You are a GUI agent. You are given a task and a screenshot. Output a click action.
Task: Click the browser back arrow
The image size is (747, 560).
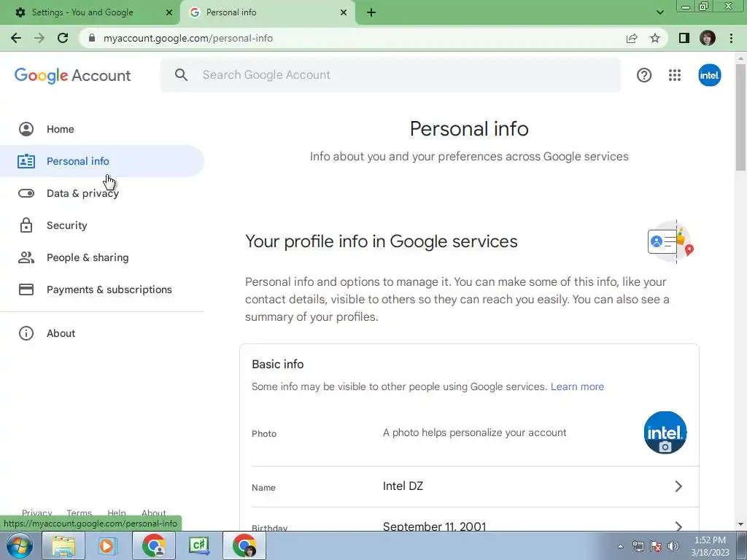click(16, 38)
